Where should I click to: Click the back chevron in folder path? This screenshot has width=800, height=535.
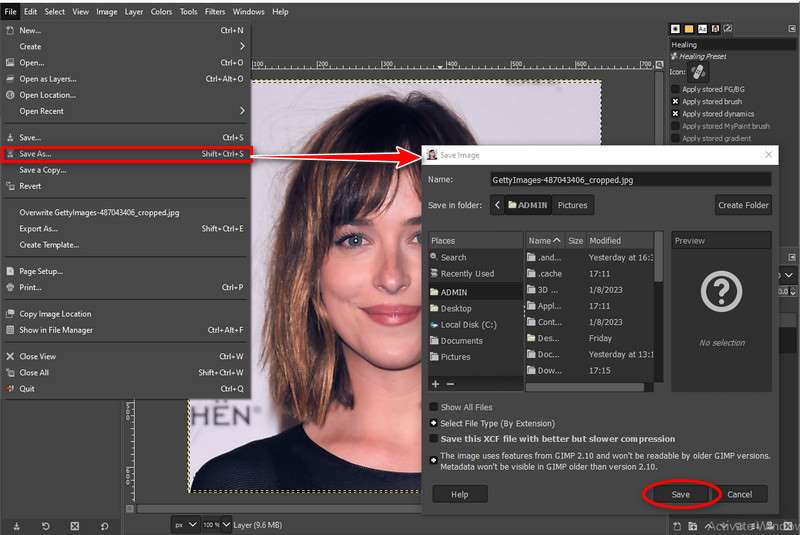(497, 205)
